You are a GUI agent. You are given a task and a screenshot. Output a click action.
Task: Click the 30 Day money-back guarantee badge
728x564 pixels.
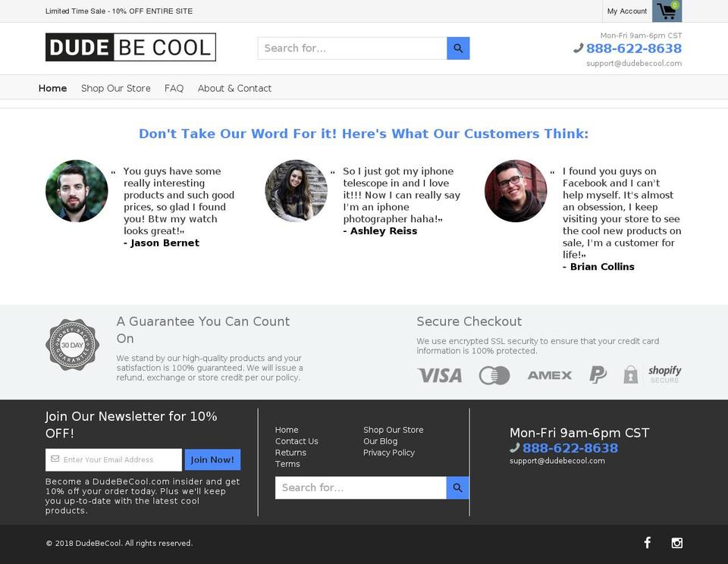73,344
